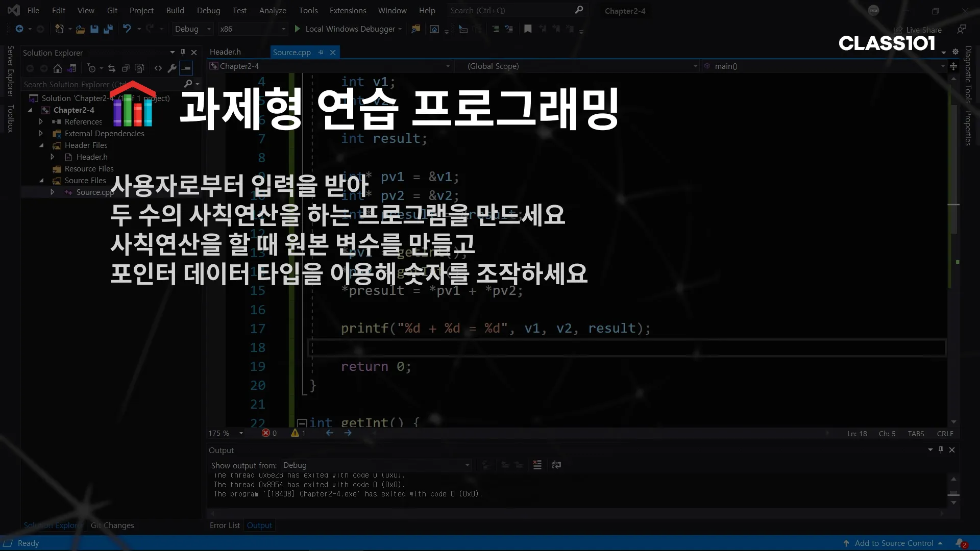Click the 175 % zoom level dropdown
The width and height of the screenshot is (980, 551).
tap(226, 433)
